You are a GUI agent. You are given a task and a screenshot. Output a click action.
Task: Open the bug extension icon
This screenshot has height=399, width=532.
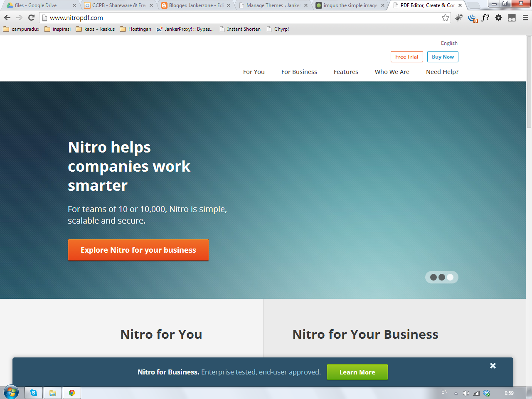click(x=459, y=17)
